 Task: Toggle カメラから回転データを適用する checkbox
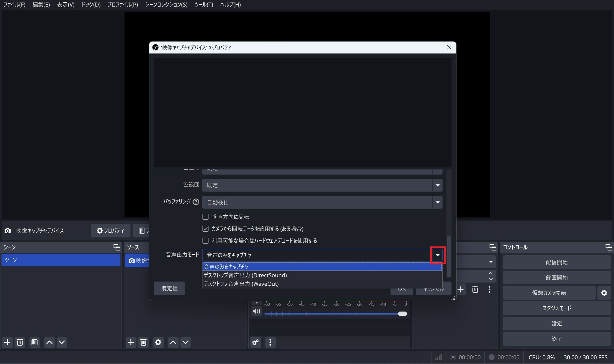(205, 229)
